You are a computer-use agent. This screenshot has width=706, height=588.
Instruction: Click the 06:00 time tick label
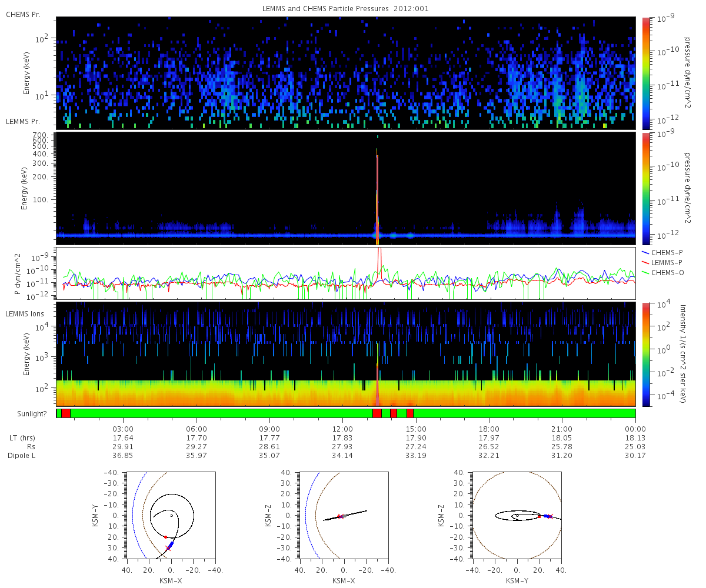pos(196,429)
